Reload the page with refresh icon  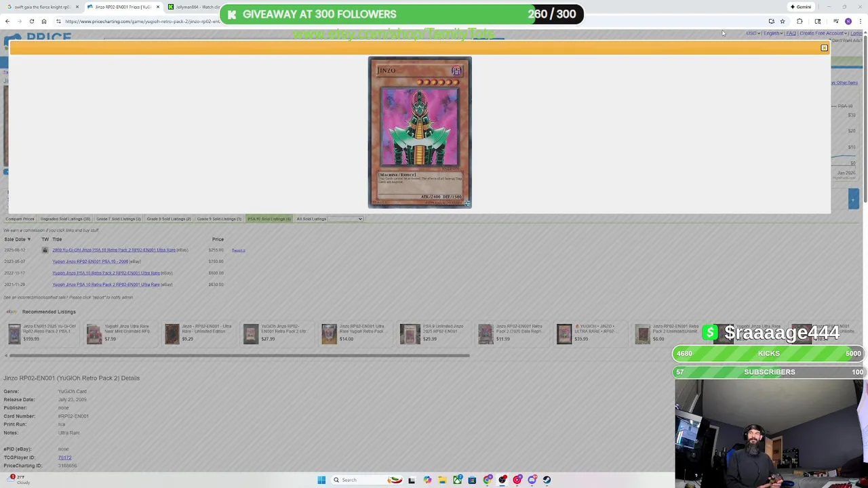tap(32, 21)
